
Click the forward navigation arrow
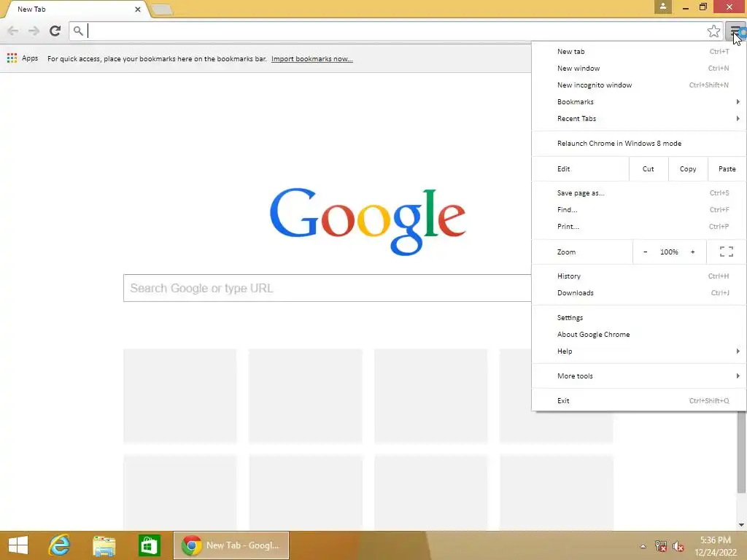34,31
